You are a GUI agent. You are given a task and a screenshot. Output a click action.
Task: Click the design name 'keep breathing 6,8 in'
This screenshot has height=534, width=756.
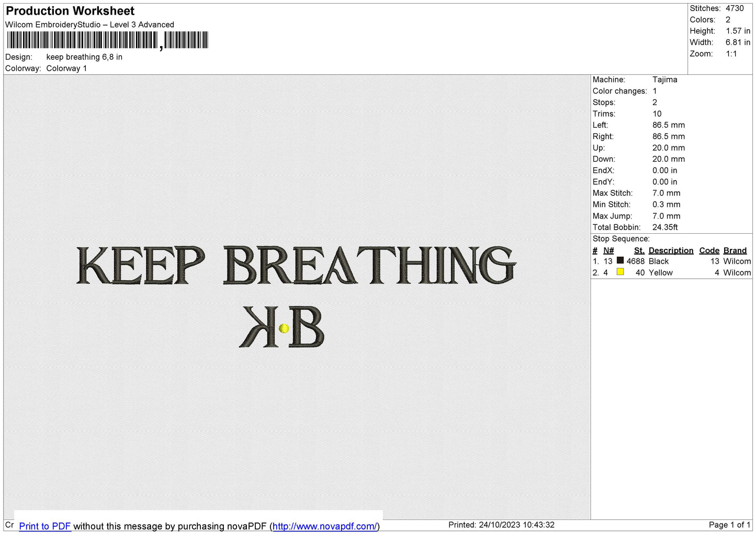[x=84, y=57]
